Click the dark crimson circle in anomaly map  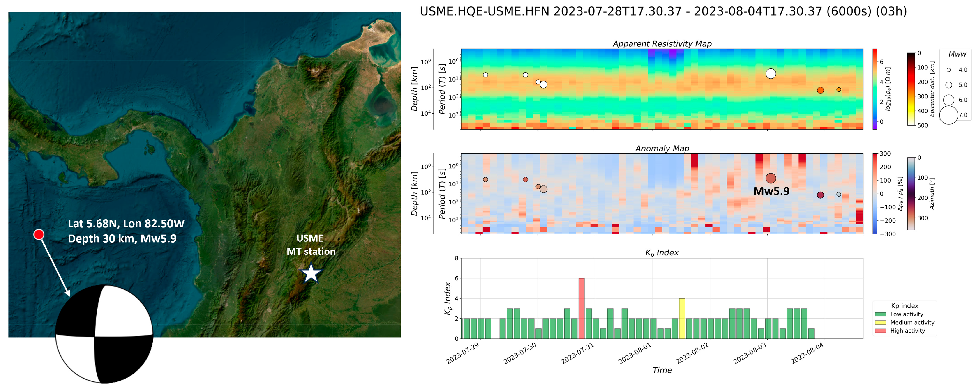pos(820,195)
